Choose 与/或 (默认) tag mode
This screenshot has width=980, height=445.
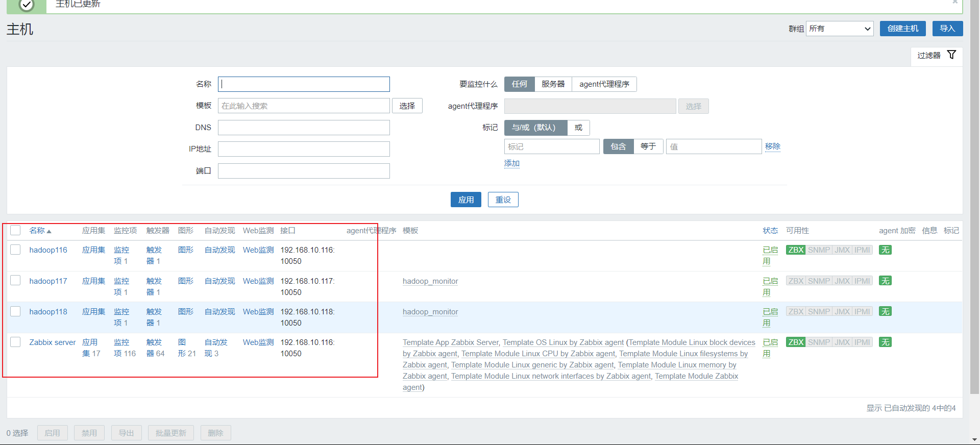(535, 128)
